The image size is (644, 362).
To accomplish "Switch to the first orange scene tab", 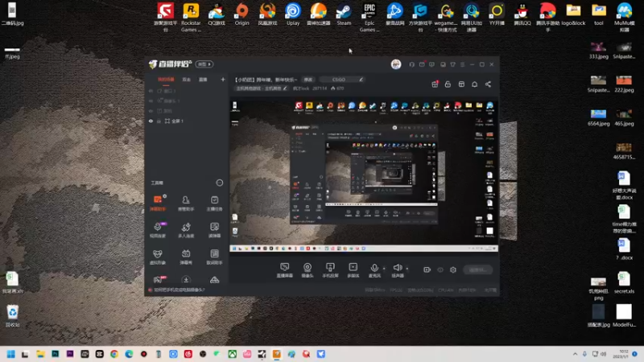I will click(x=166, y=79).
